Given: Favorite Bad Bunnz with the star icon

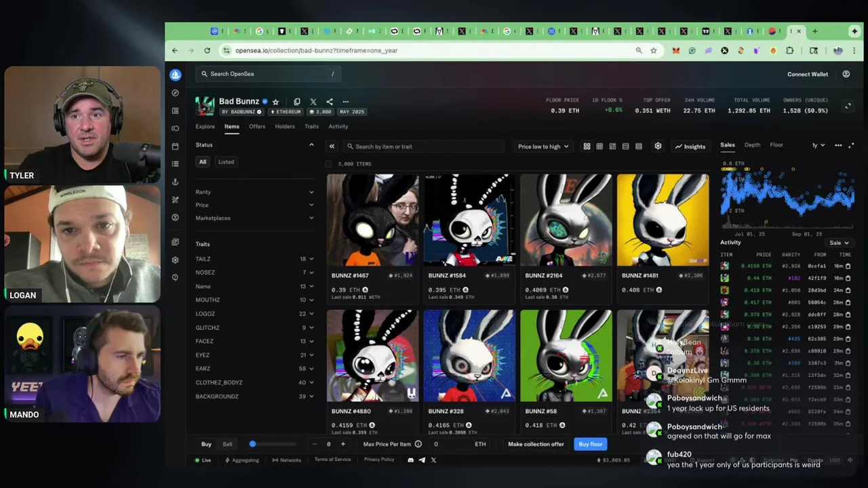Looking at the screenshot, I should 275,102.
